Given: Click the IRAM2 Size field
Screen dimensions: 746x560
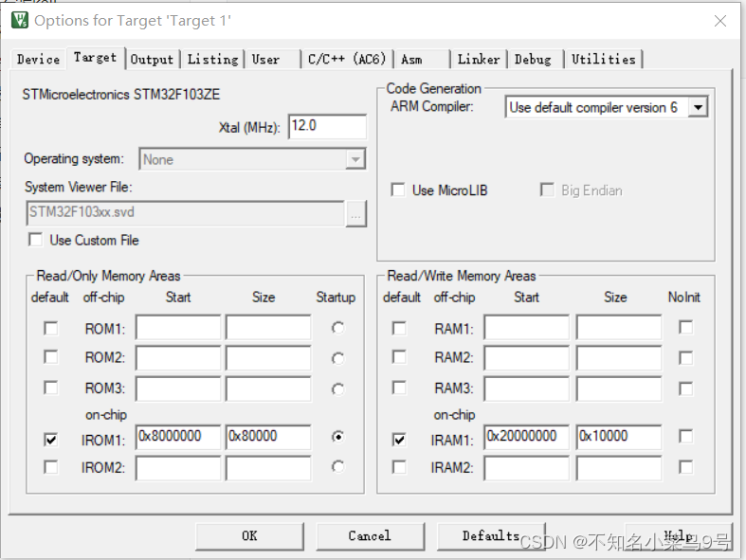Looking at the screenshot, I should click(619, 468).
